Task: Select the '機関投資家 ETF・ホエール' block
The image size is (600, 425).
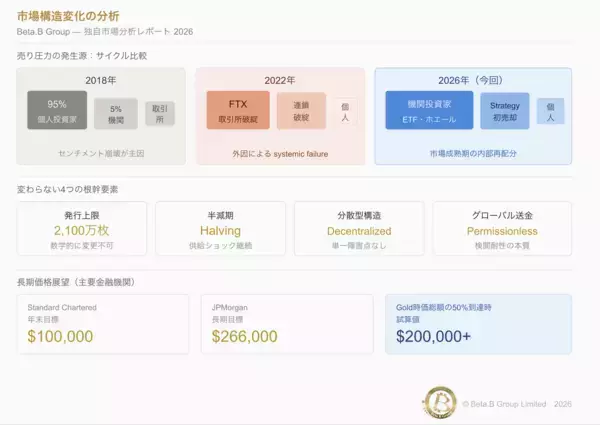Action: [429, 110]
